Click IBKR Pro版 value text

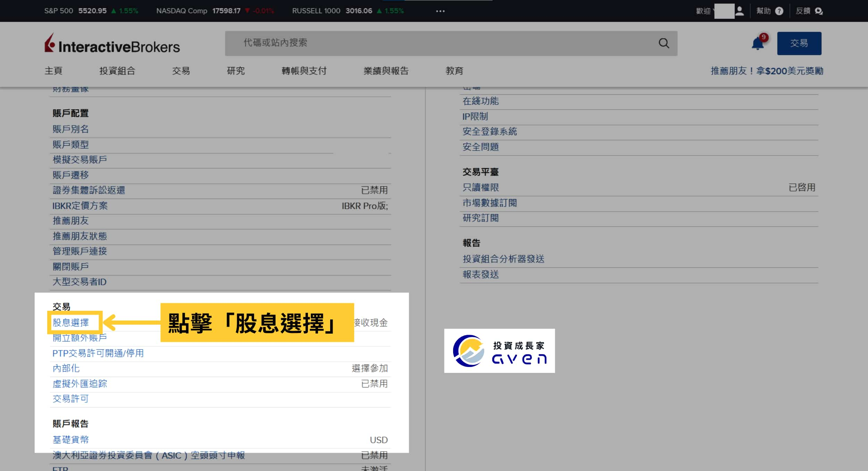(x=365, y=206)
